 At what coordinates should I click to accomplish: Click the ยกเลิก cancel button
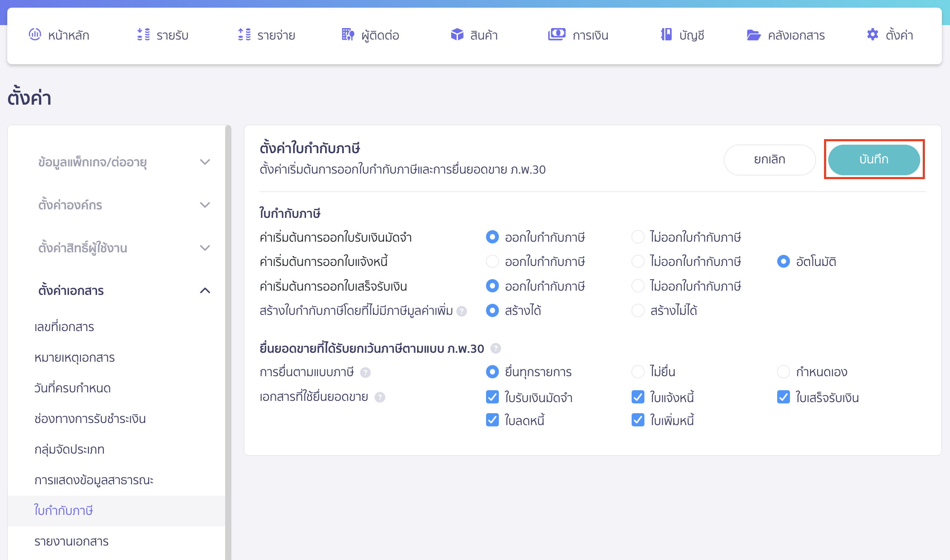point(770,160)
